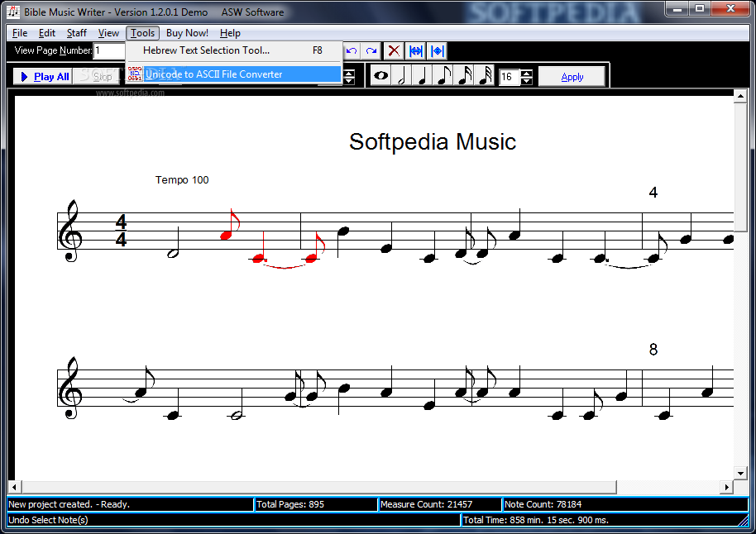Image resolution: width=756 pixels, height=534 pixels.
Task: Close the open Tools menu
Action: [143, 33]
